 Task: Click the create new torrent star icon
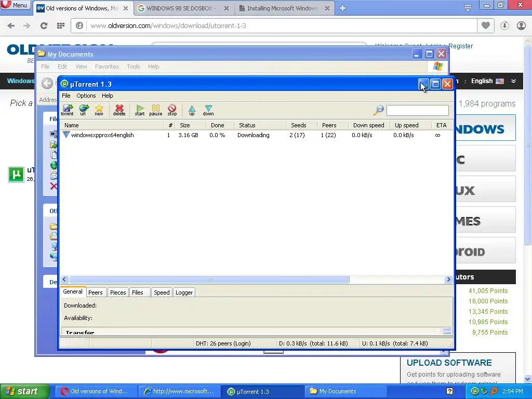tap(99, 110)
